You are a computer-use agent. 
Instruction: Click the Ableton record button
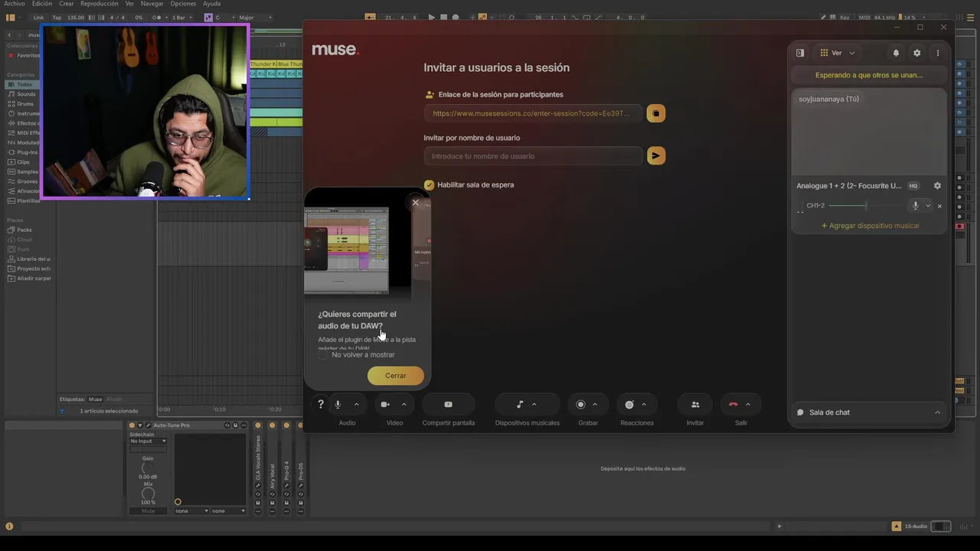456,17
